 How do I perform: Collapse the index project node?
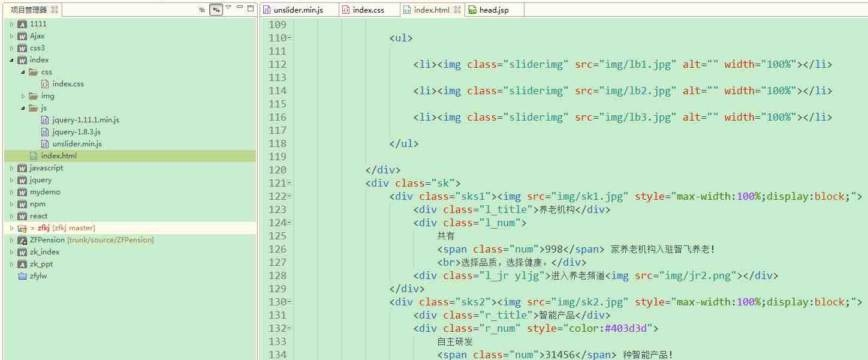click(x=11, y=60)
